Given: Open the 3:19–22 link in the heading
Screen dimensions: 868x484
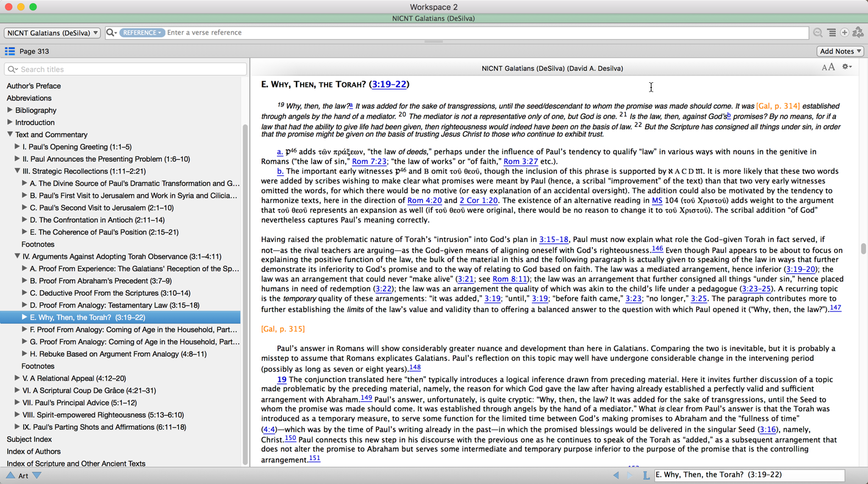Looking at the screenshot, I should pos(389,84).
